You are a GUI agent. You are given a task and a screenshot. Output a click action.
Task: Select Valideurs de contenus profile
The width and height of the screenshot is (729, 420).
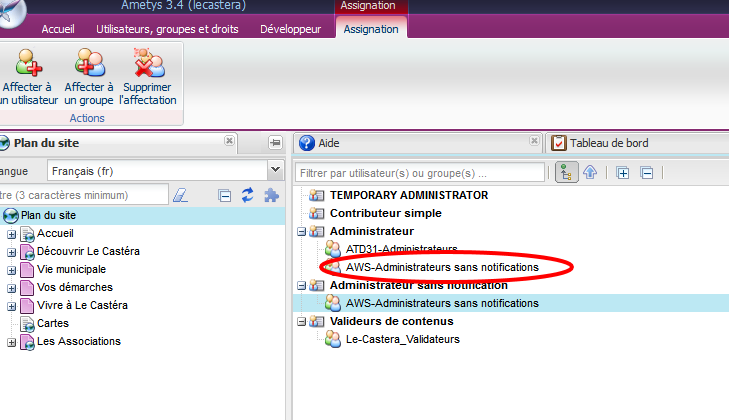pos(392,321)
